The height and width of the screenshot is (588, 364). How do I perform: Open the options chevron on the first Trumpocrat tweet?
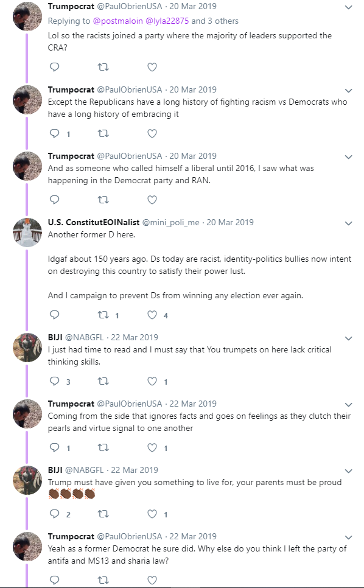point(349,7)
